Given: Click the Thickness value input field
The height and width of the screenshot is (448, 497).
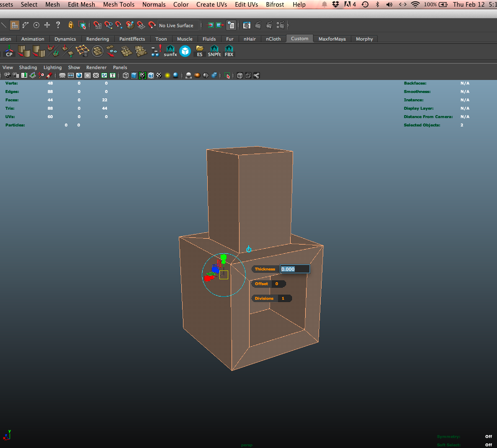Looking at the screenshot, I should point(295,269).
